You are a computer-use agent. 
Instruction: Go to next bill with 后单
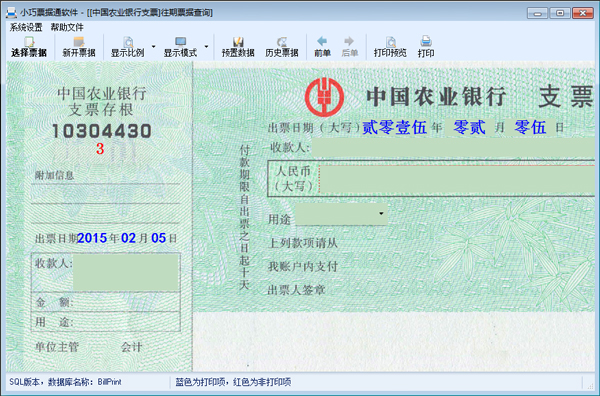(x=349, y=47)
